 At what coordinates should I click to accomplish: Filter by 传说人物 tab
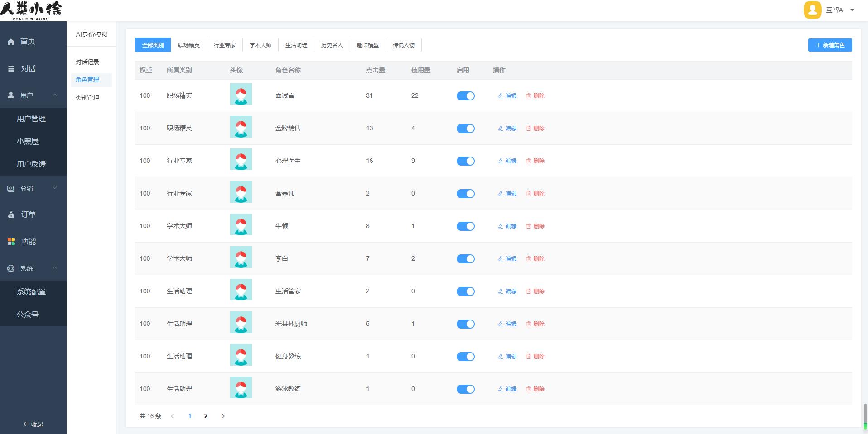[404, 45]
